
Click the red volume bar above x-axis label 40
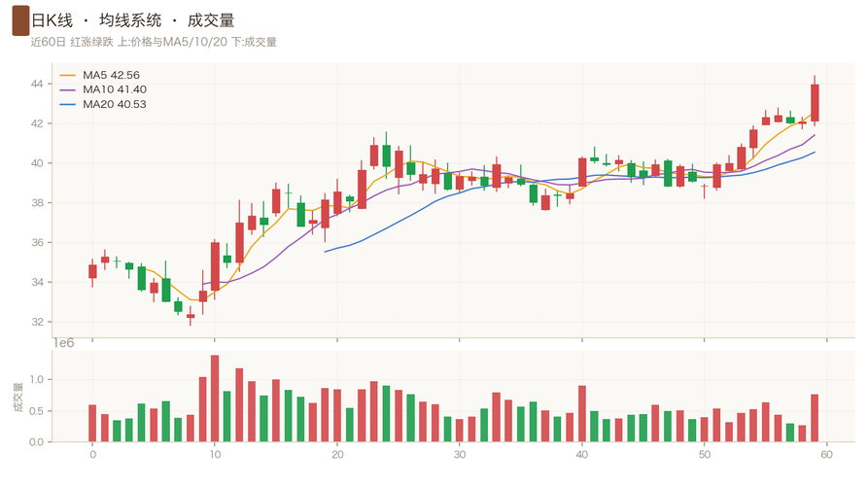pos(582,414)
